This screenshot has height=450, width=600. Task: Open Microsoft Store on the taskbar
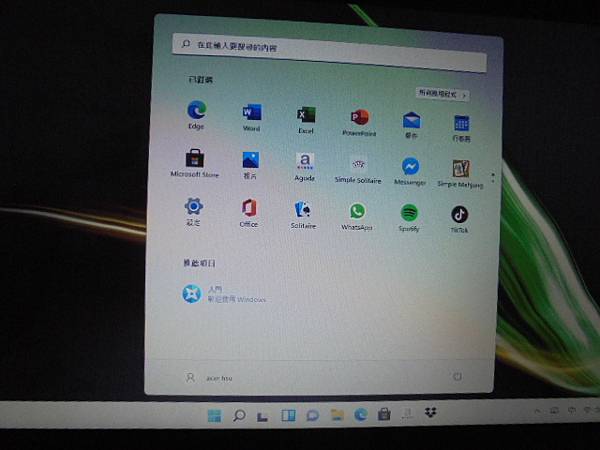click(384, 414)
